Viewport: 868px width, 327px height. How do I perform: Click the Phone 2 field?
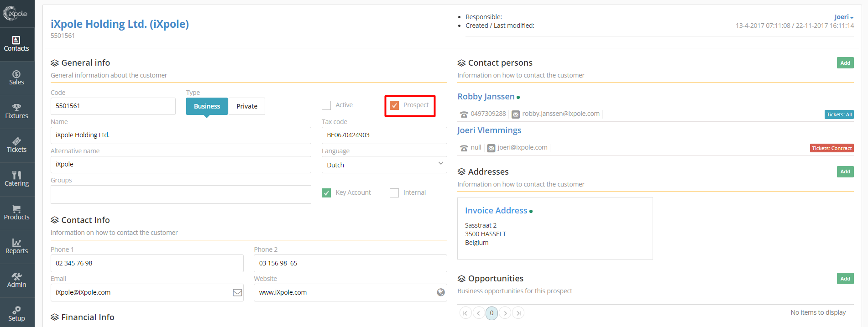pyautogui.click(x=350, y=264)
